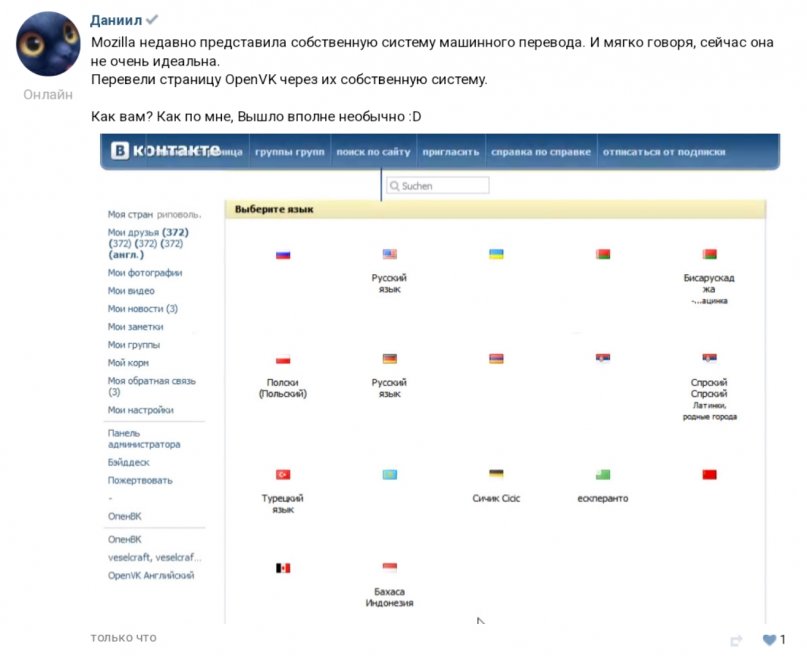Go to Мои настройки
Screen dimensions: 807x662
tap(141, 410)
